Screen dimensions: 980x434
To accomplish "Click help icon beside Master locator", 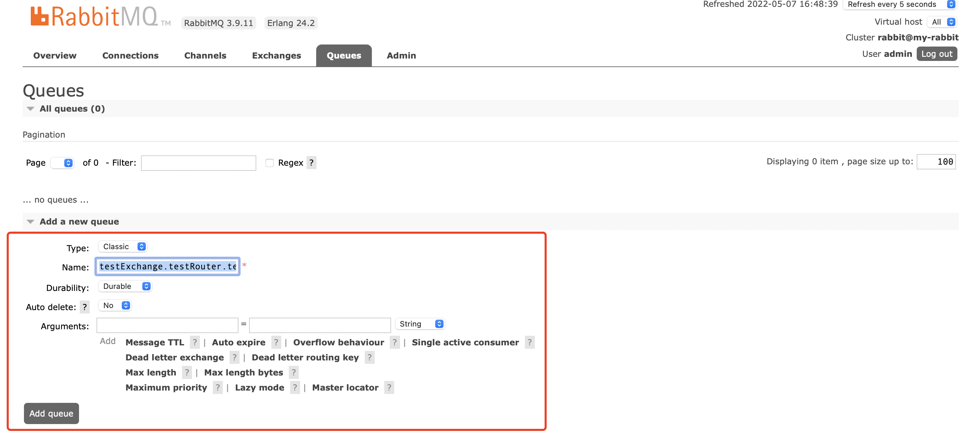I will [x=389, y=388].
